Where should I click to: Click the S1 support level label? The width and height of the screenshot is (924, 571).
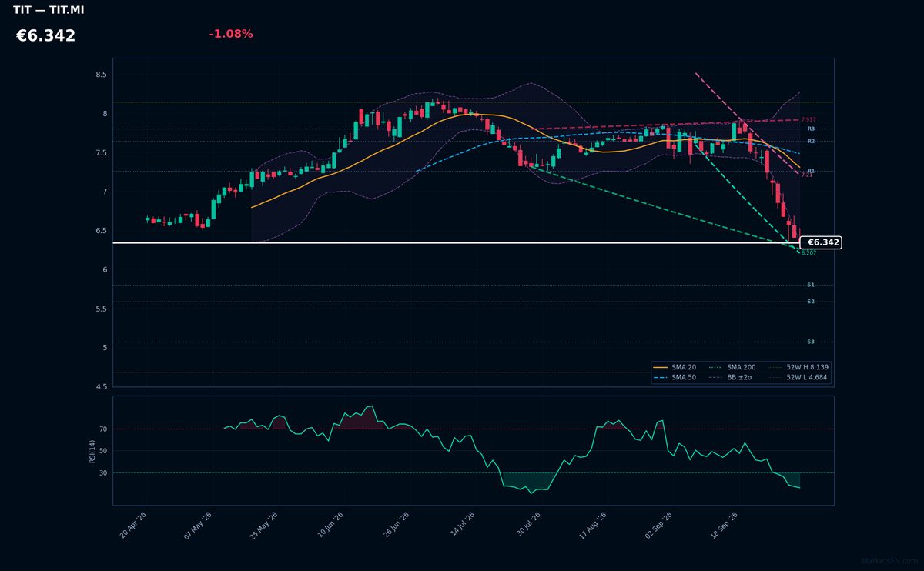(x=811, y=285)
